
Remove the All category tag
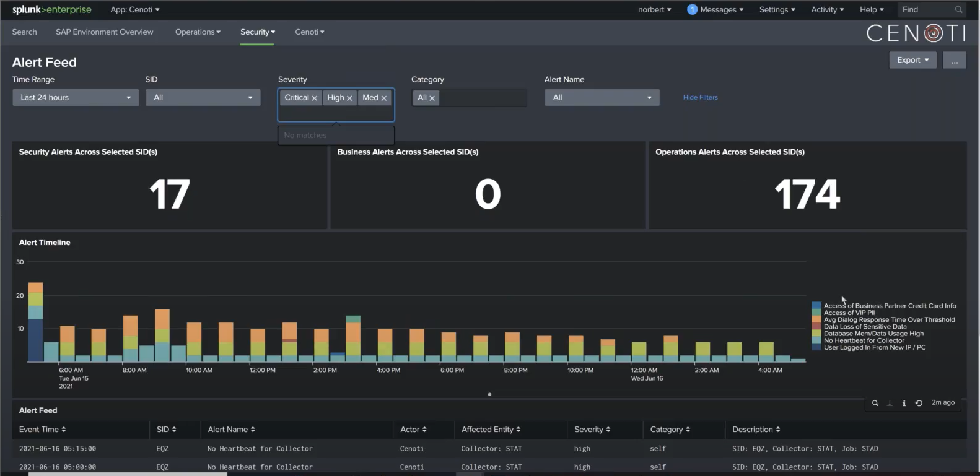(x=432, y=98)
